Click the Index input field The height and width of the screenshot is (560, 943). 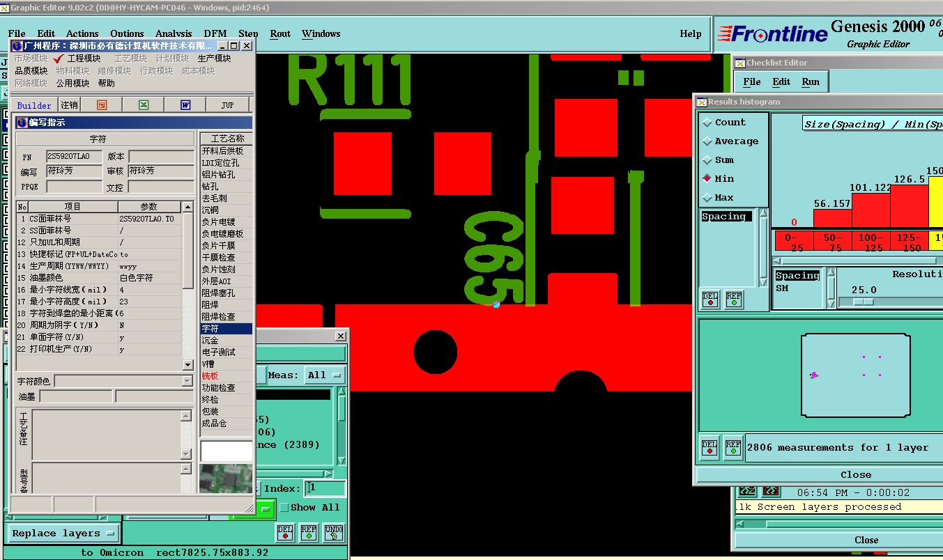coord(326,488)
